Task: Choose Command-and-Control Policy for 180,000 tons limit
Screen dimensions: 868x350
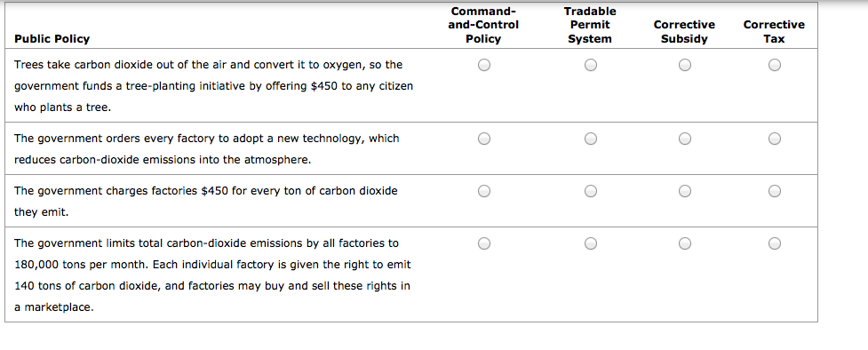Action: (x=484, y=243)
